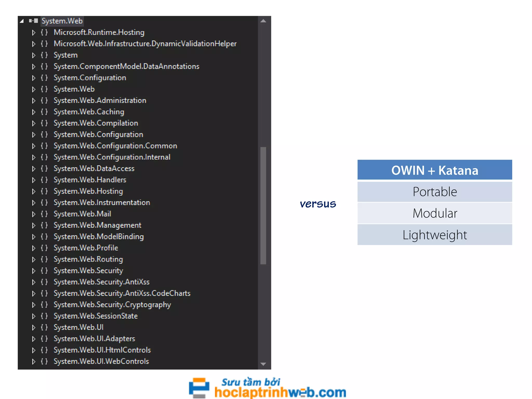Click namespace icon next to System.Web.Caching
532x399 pixels.
click(44, 112)
